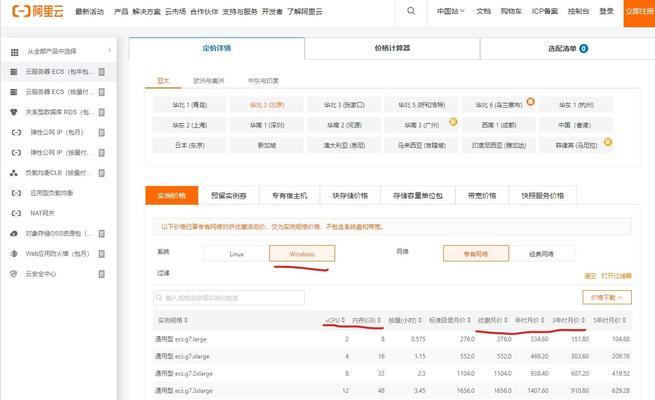Open the 价格下载 dropdown
Screen dimensions: 655x400
click(x=607, y=297)
